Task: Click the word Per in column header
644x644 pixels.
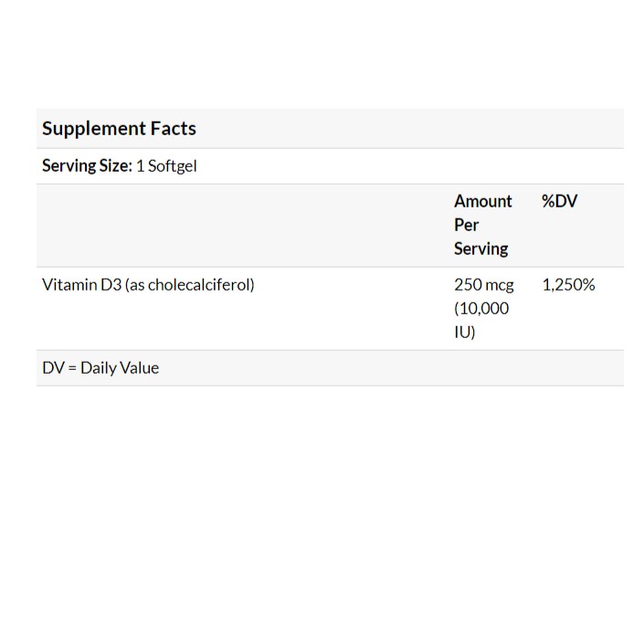Action: [x=466, y=225]
